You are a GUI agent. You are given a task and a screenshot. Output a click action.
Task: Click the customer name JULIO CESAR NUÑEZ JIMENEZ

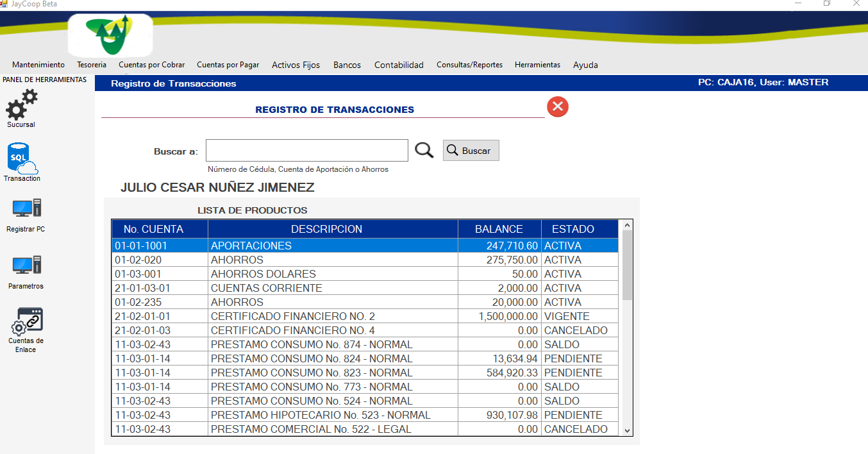[x=217, y=188]
